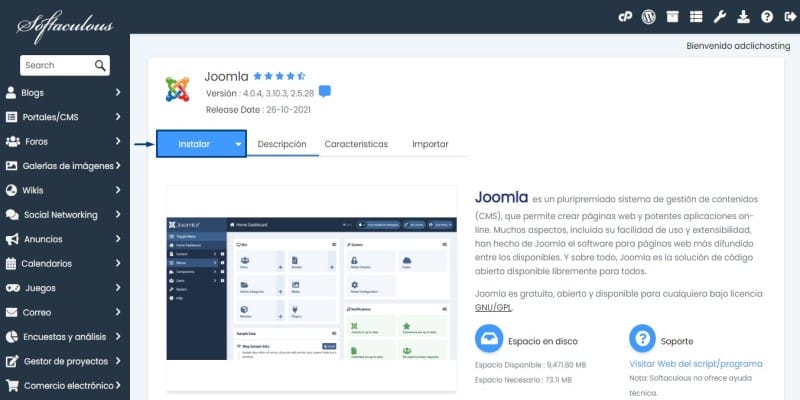This screenshot has height=400, width=800.
Task: Expand the Correo chevron
Action: pos(118,312)
